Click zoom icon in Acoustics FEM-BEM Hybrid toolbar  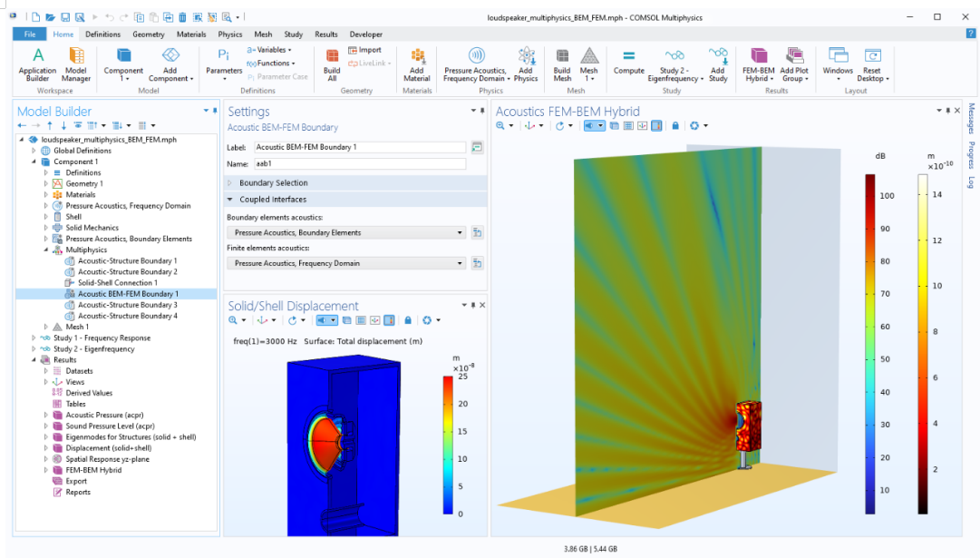pos(500,126)
